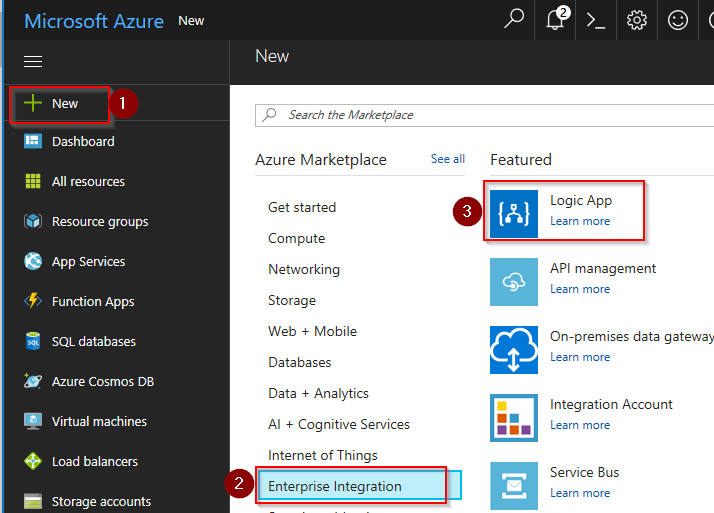Click API management title text
The height and width of the screenshot is (513, 714).
(x=603, y=269)
